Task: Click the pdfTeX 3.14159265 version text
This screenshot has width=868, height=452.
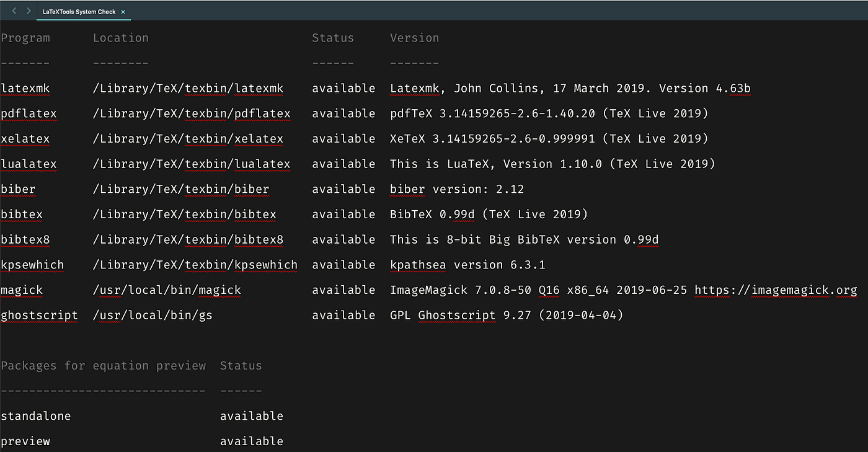Action: 549,113
